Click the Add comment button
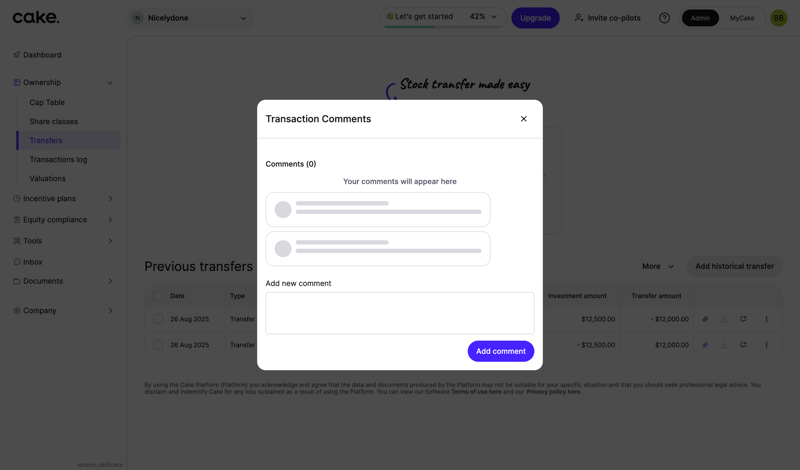This screenshot has width=800, height=470. (500, 351)
